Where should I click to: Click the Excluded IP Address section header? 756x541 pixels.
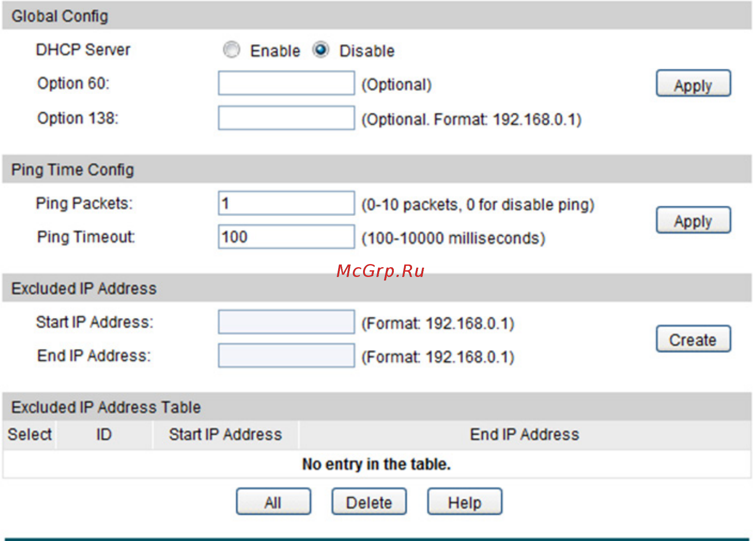coord(377,289)
